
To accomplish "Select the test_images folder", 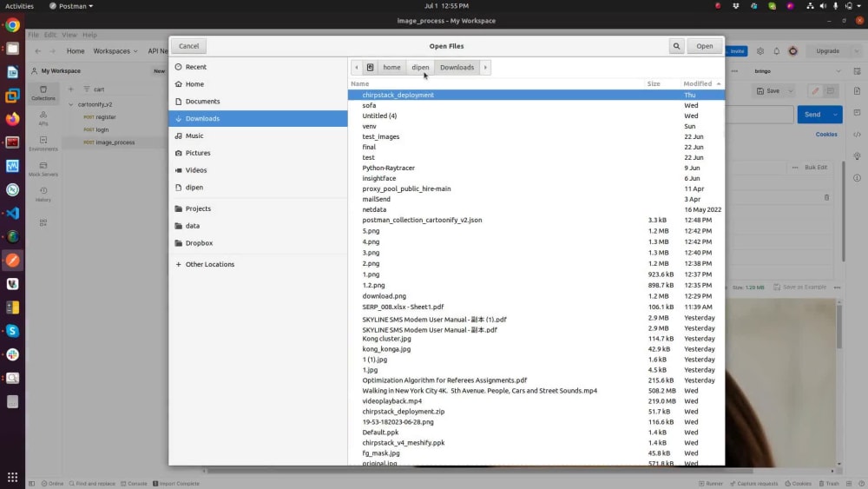I will pos(536,136).
